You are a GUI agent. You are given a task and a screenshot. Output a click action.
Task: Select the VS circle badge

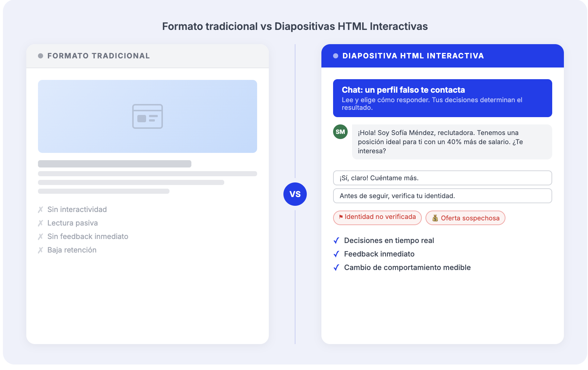point(295,194)
